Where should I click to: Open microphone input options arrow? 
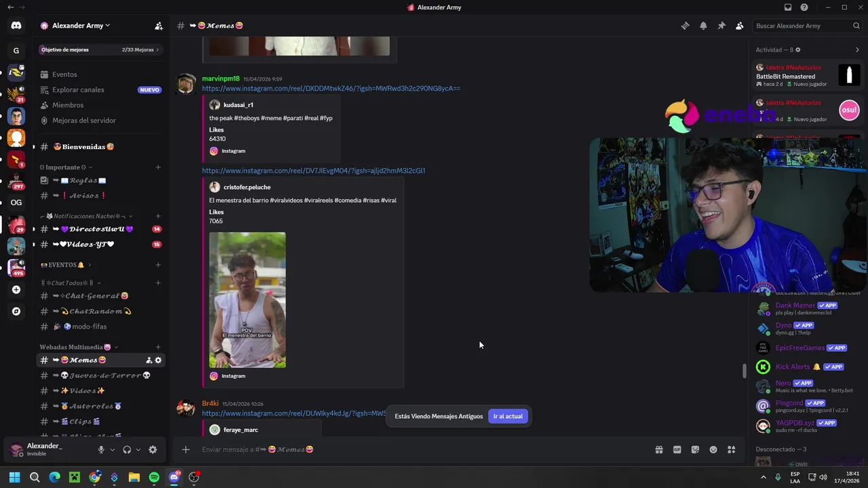pyautogui.click(x=113, y=450)
